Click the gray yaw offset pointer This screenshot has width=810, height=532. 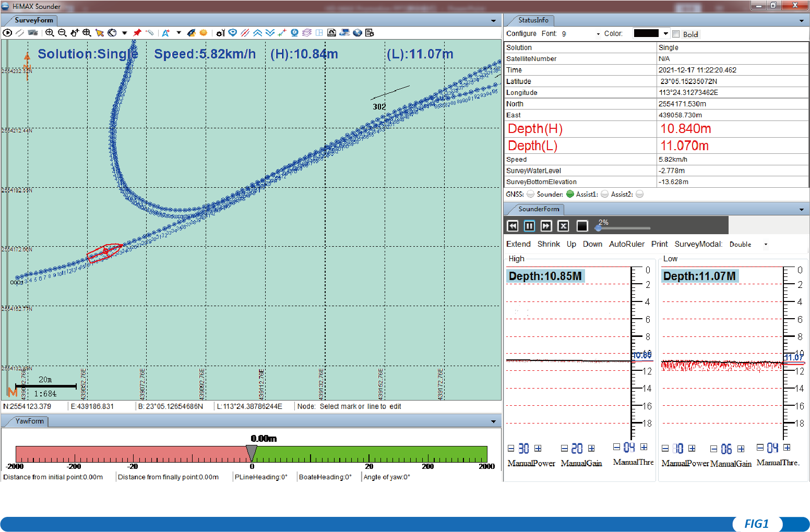[x=252, y=453]
